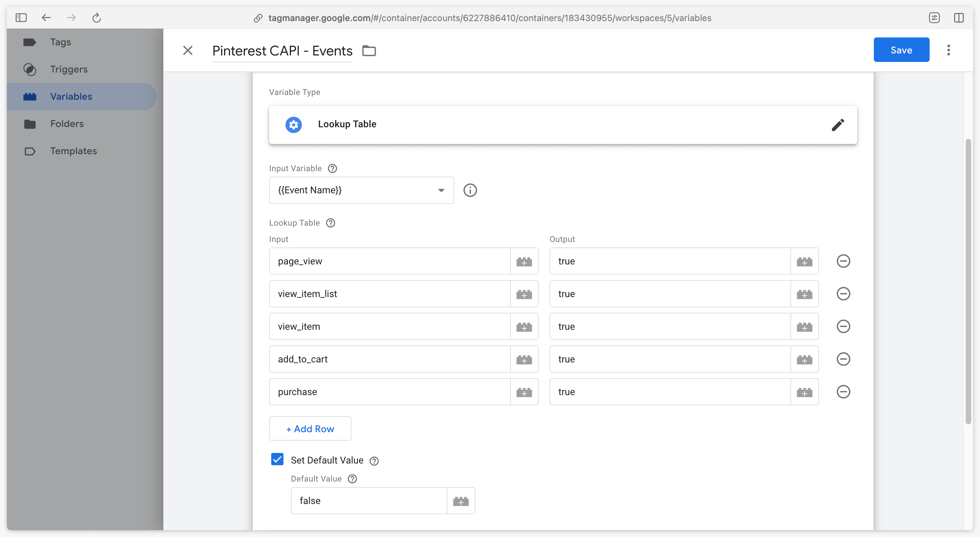
Task: Remove the add_to_cart row
Action: click(844, 359)
